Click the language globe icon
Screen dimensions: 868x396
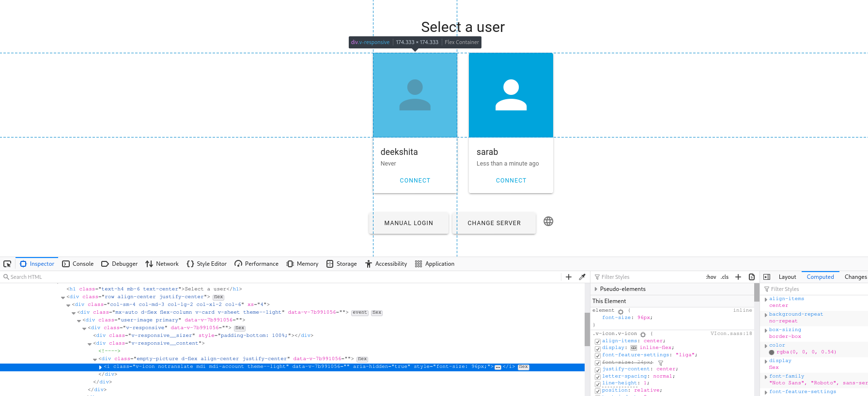[548, 221]
